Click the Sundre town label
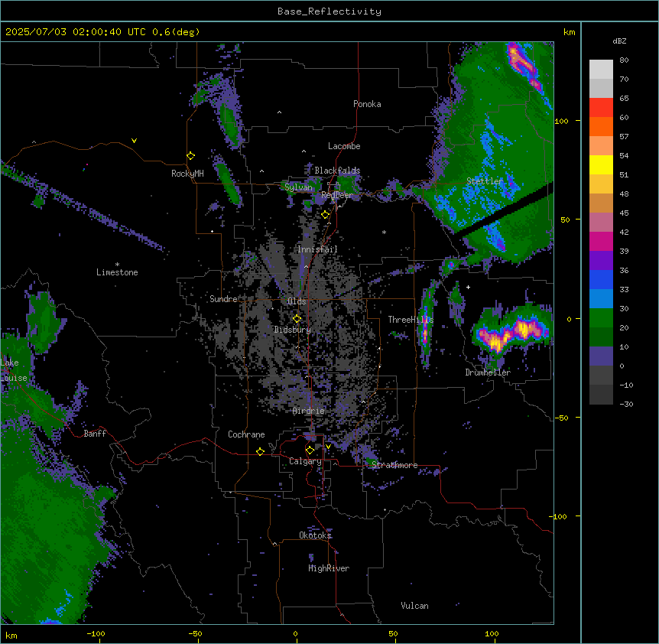The image size is (659, 644). click(x=223, y=299)
